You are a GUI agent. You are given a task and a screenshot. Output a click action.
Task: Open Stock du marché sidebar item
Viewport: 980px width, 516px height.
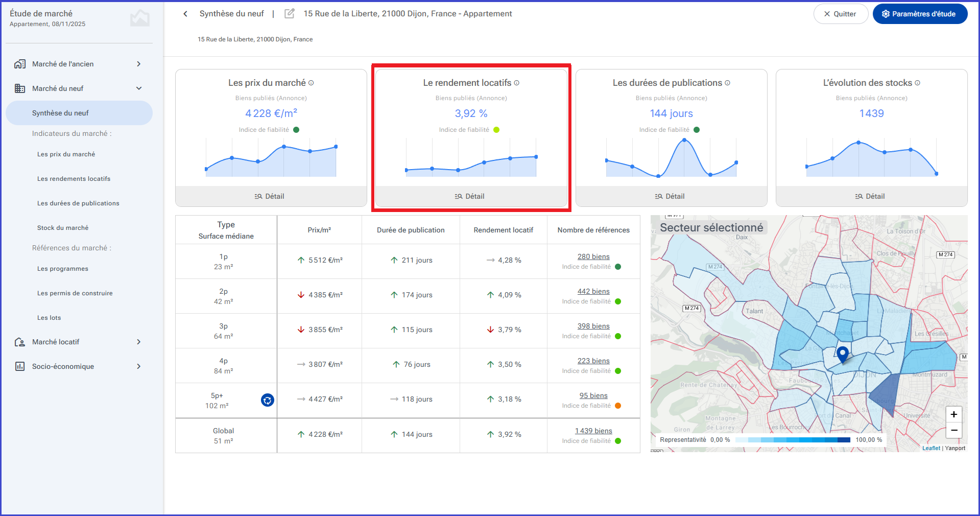coord(63,228)
